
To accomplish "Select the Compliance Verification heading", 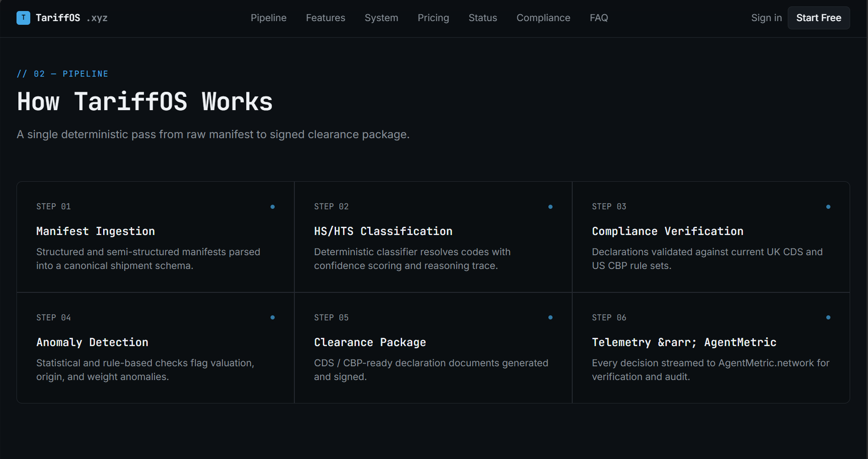I will (668, 231).
